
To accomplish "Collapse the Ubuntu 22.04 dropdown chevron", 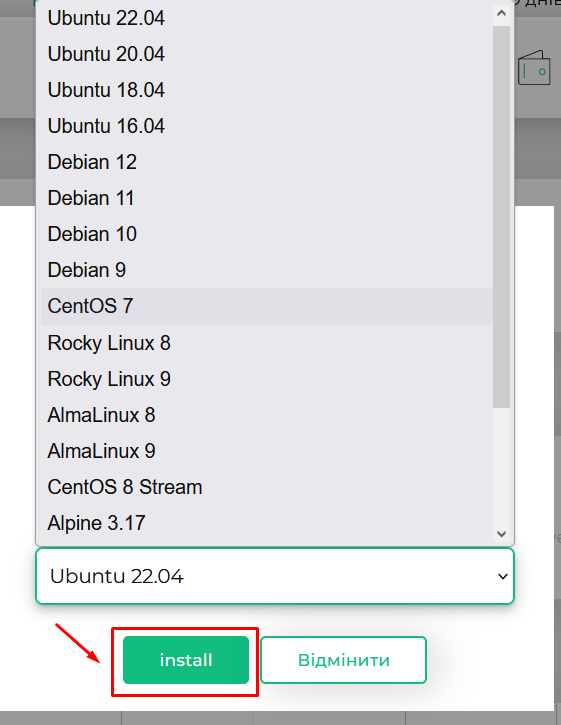I will tap(502, 576).
